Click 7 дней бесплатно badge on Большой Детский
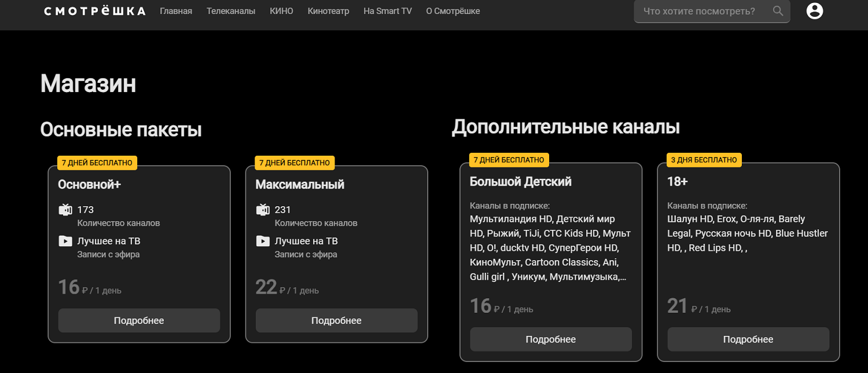Screen dimensions: 868x373 (509, 159)
